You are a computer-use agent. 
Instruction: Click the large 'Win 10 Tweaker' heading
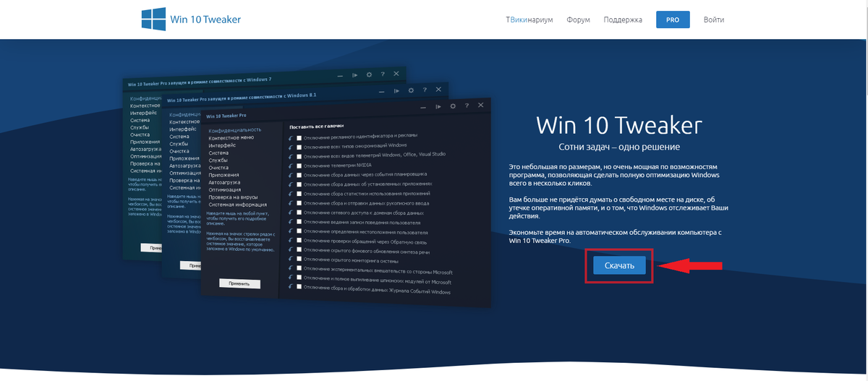coord(619,125)
